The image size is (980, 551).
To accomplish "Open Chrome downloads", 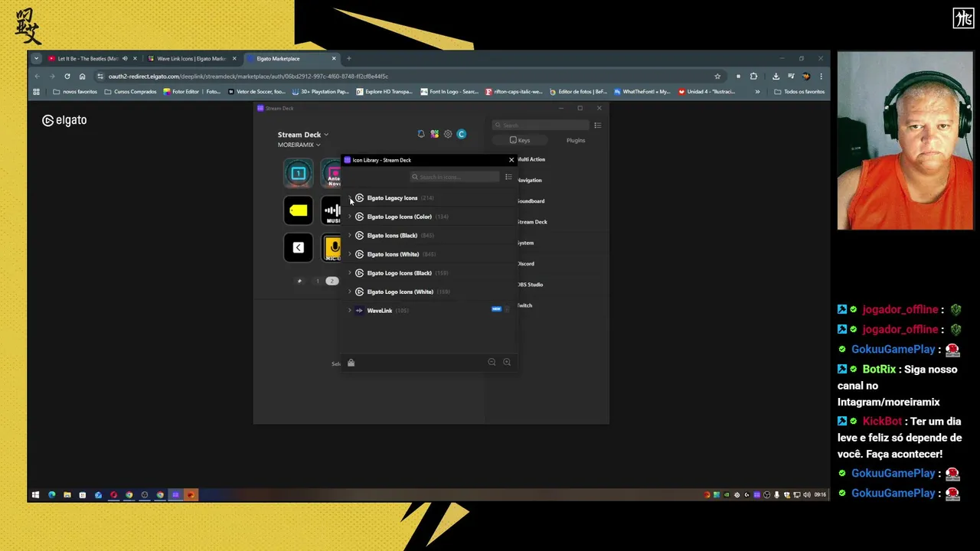I will tap(776, 77).
